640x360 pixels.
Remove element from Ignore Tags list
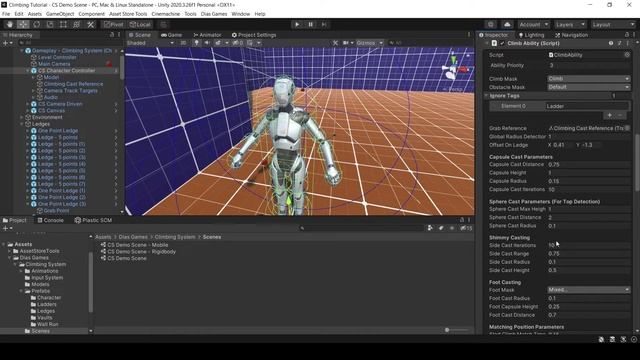point(620,116)
